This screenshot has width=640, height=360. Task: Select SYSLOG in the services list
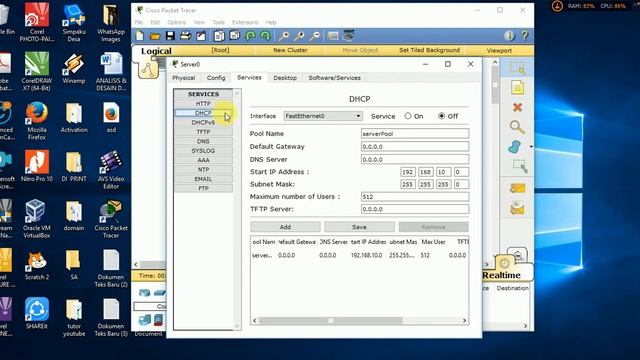coord(203,151)
